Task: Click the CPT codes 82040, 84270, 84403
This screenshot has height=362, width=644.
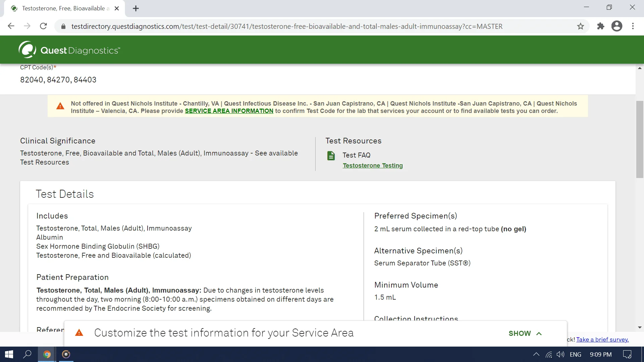Action: pos(58,80)
